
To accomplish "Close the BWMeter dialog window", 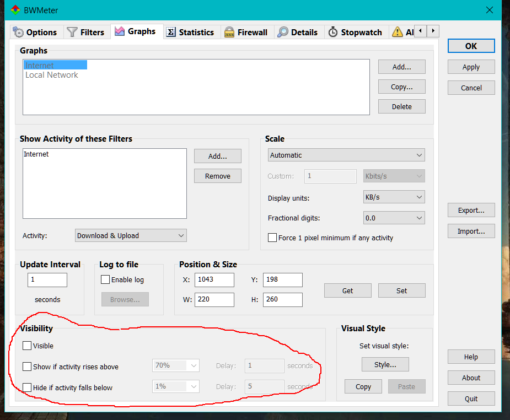I will 490,10.
